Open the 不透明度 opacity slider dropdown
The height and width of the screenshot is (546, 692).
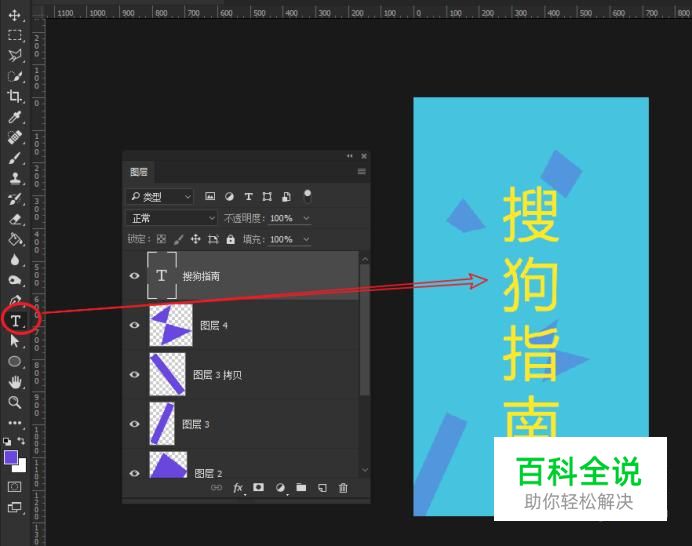pos(306,218)
